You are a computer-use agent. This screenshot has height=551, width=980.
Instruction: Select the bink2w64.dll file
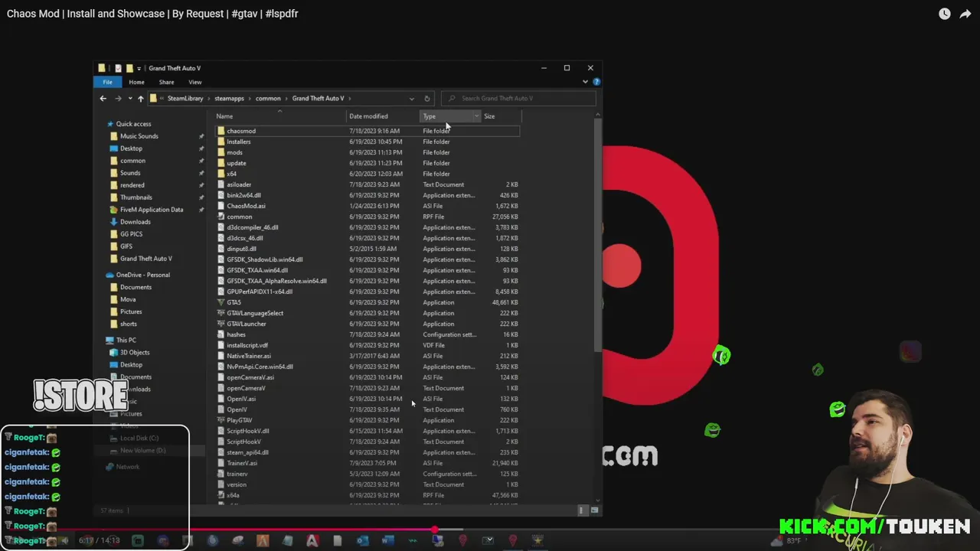click(x=243, y=195)
